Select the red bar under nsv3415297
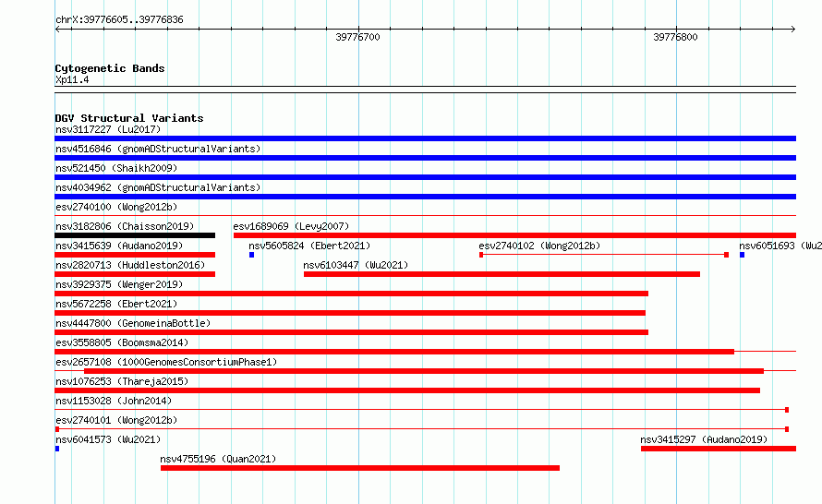 719,449
